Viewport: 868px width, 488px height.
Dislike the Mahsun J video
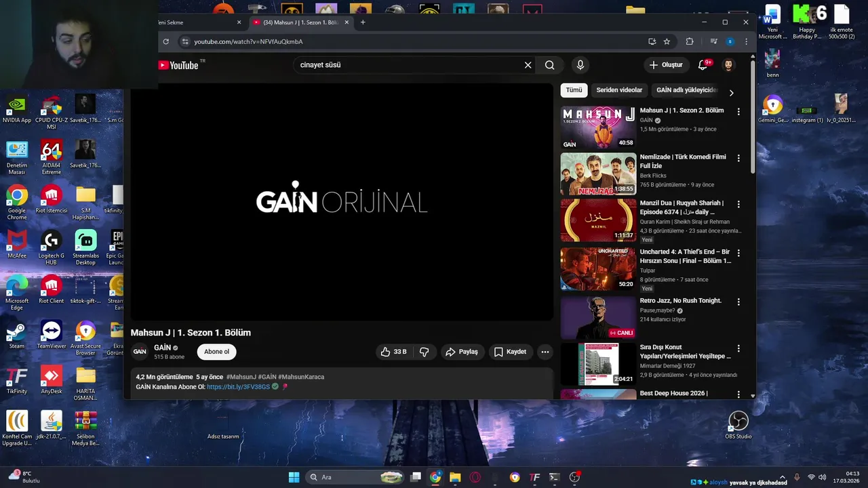[425, 352]
